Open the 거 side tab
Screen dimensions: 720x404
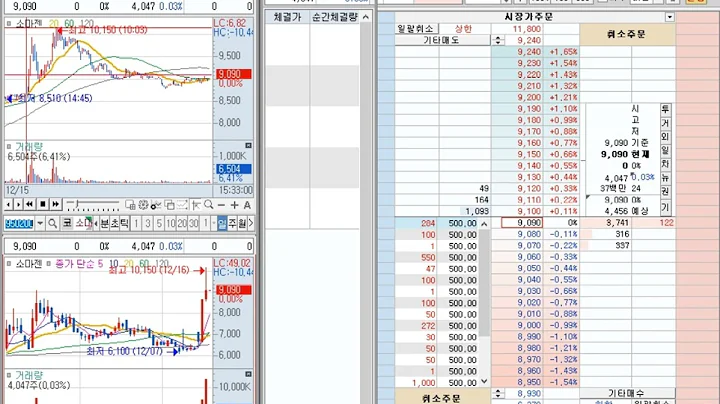[x=665, y=123]
